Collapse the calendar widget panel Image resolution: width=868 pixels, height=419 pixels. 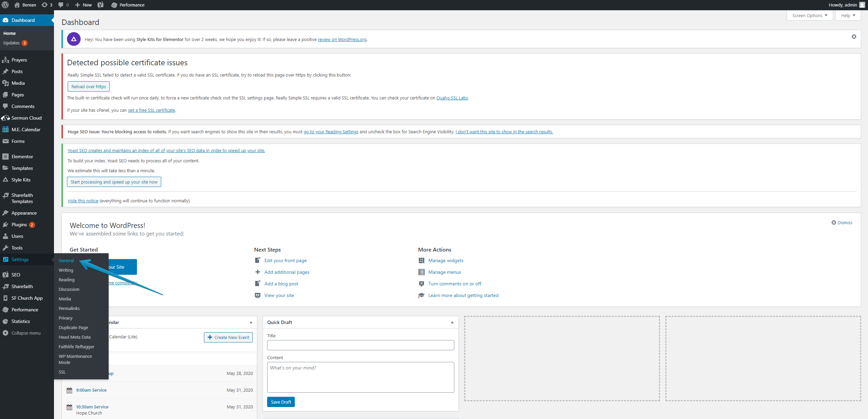(251, 322)
